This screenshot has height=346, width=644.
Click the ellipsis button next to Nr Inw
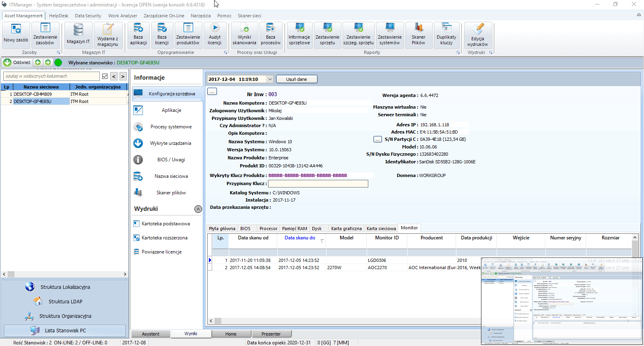click(212, 92)
